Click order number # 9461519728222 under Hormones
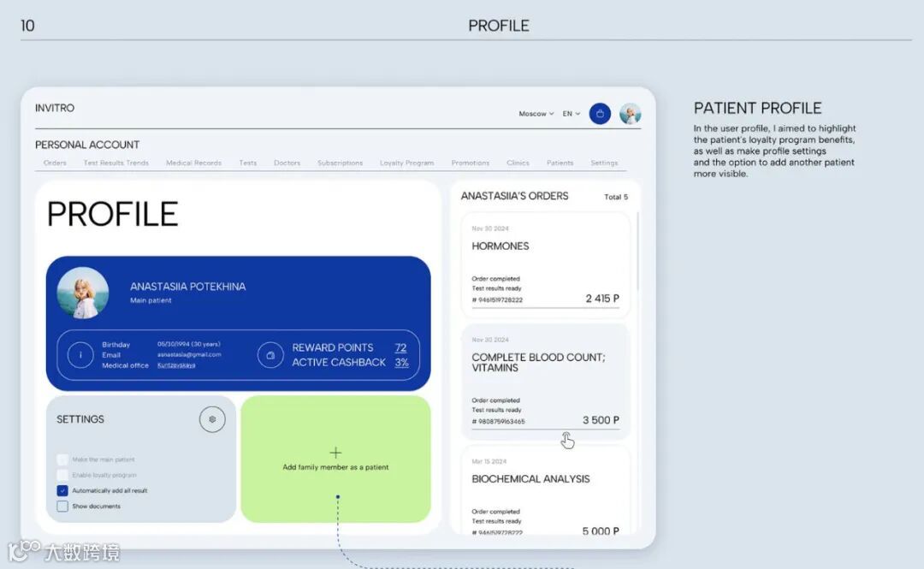 [497, 300]
